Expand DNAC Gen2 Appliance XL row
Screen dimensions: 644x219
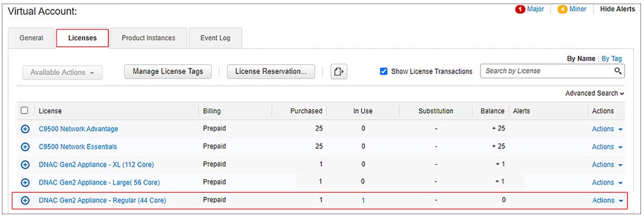25,165
